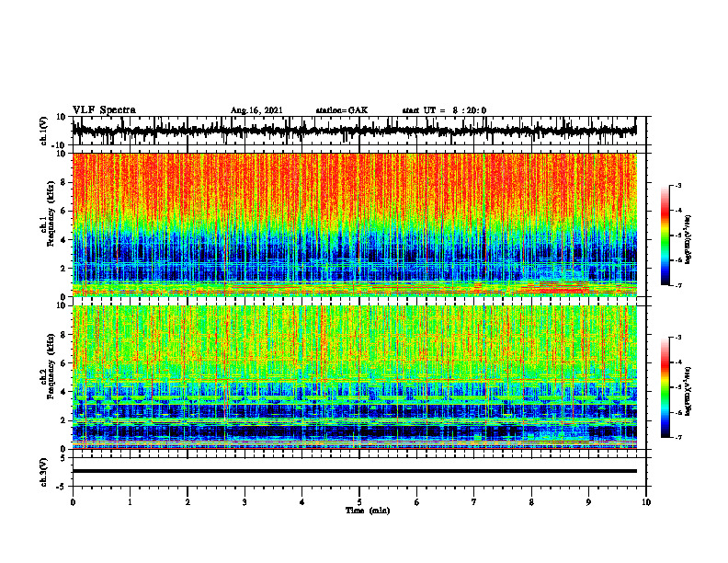Click the -7 label on ch.2 colorbar
This screenshot has width=728, height=563.
(x=677, y=437)
